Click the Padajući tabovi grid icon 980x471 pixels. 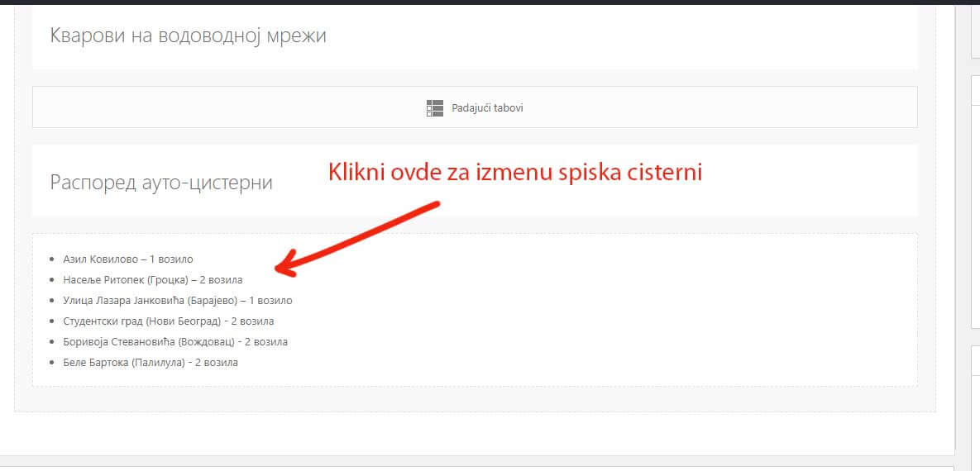click(434, 108)
